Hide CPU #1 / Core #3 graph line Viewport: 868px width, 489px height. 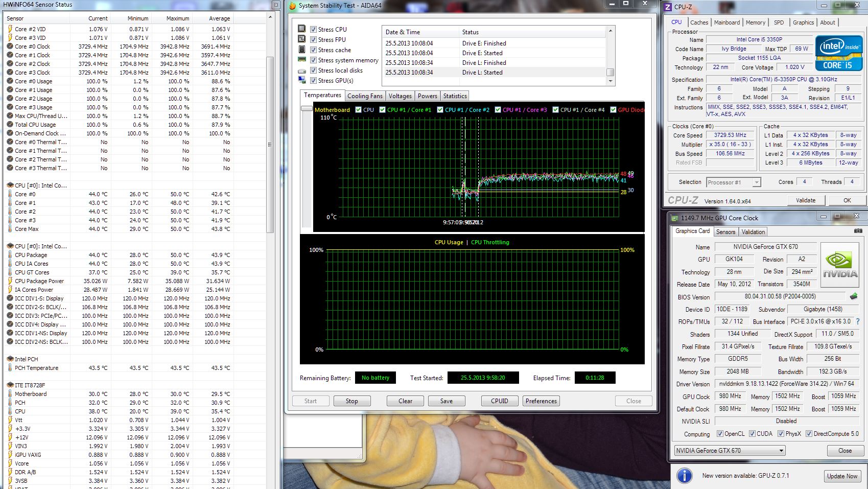(498, 109)
